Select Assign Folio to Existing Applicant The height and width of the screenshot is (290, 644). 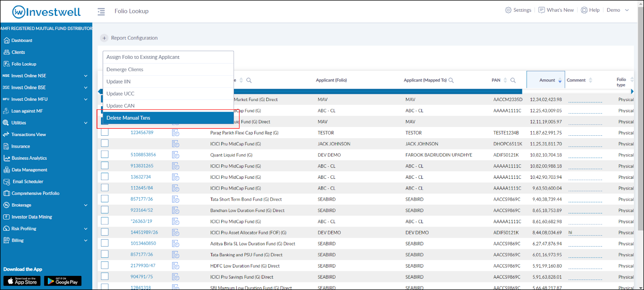(168, 57)
